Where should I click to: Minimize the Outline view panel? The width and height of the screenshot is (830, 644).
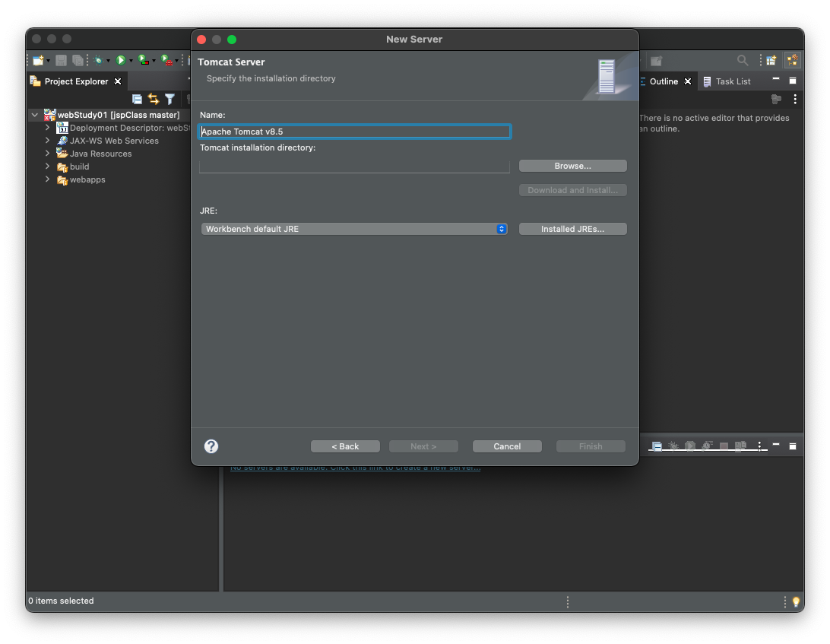[x=776, y=79]
